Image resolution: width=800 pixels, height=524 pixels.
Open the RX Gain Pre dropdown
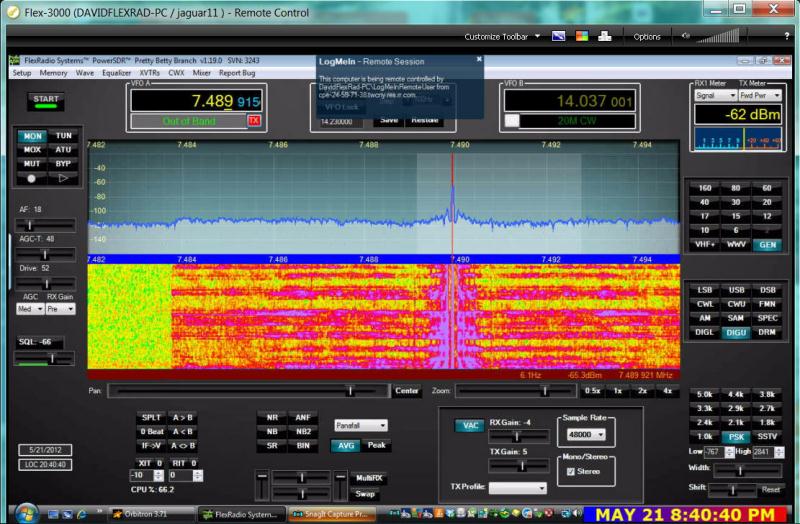pos(60,309)
